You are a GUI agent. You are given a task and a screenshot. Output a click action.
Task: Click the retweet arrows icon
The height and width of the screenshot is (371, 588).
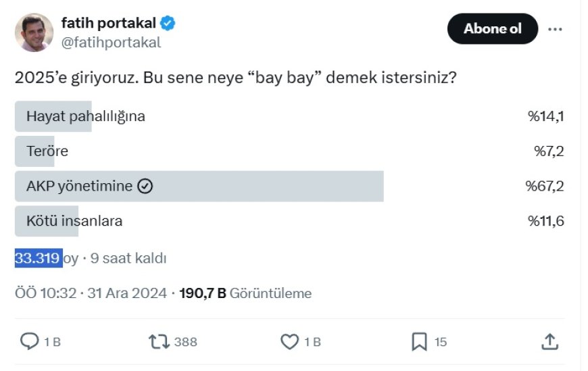[x=159, y=342]
